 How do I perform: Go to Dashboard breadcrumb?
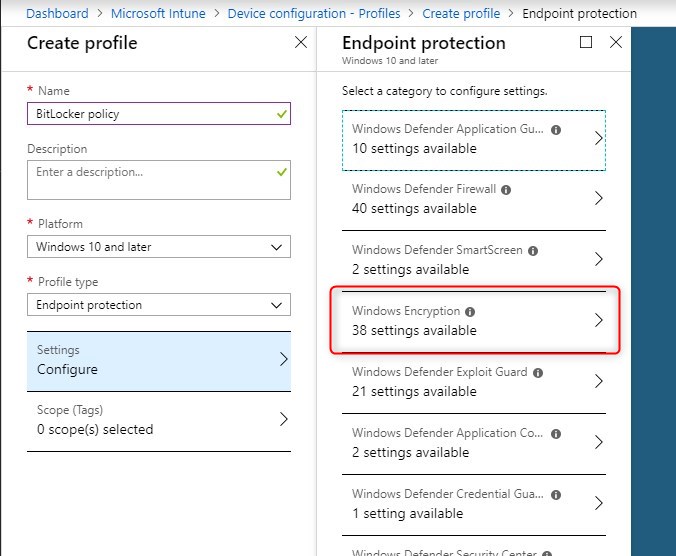[x=57, y=13]
